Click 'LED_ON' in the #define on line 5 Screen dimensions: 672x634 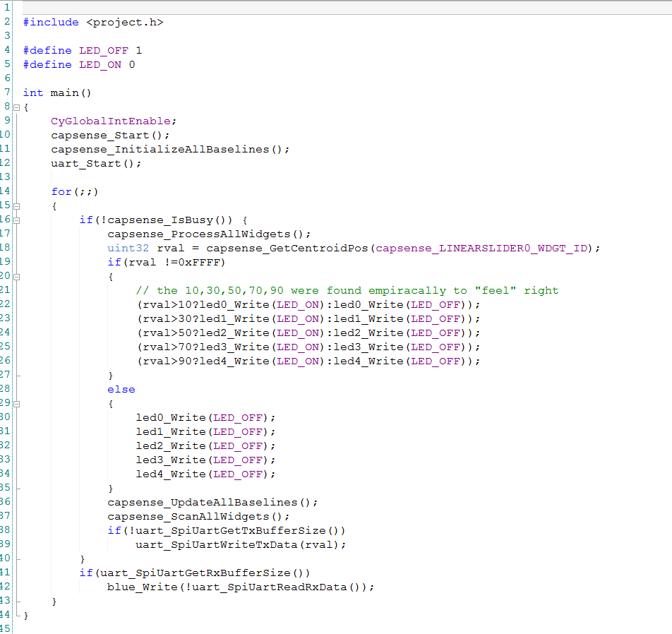(x=100, y=65)
